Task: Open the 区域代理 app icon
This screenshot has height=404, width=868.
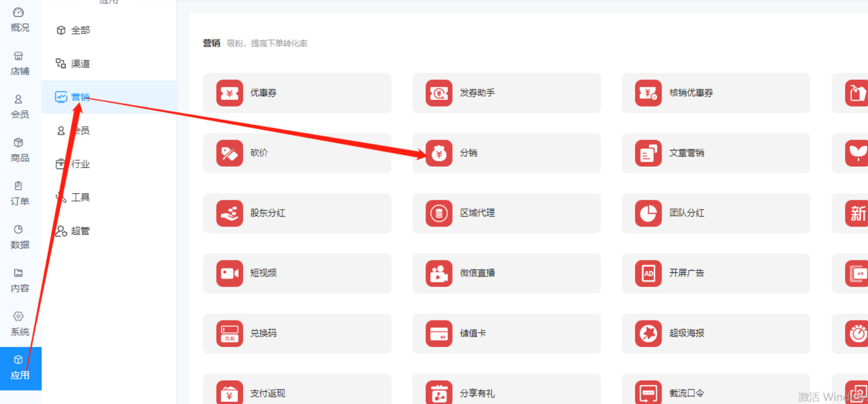Action: 439,213
